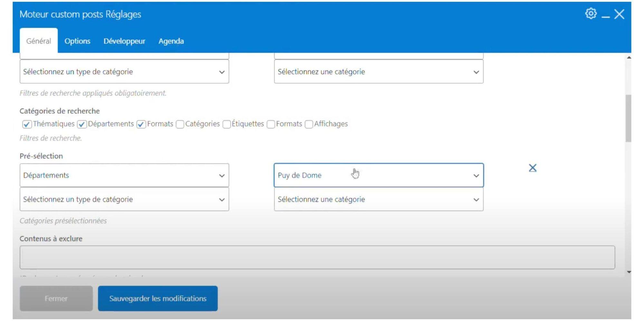This screenshot has height=321, width=644.
Task: Switch to the Options tab
Action: (77, 41)
